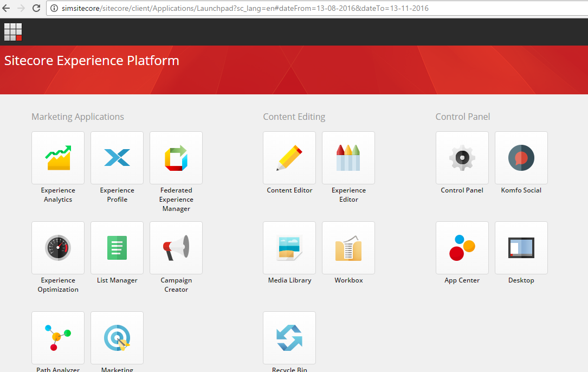Open Experience Analytics app
The image size is (588, 372).
pos(58,158)
